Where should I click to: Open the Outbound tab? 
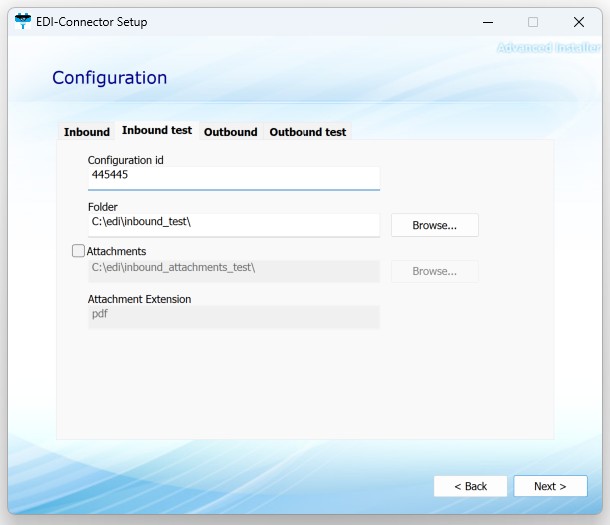pyautogui.click(x=230, y=132)
